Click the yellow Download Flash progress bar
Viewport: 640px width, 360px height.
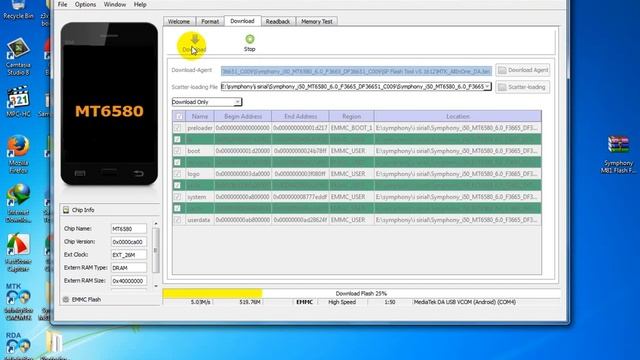click(212, 293)
